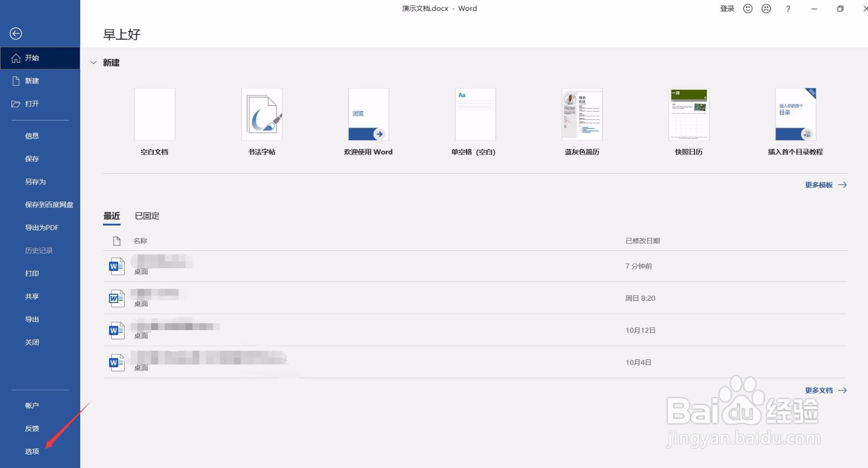Click the sad face feedback icon
Image resolution: width=868 pixels, height=468 pixels.
[x=766, y=9]
